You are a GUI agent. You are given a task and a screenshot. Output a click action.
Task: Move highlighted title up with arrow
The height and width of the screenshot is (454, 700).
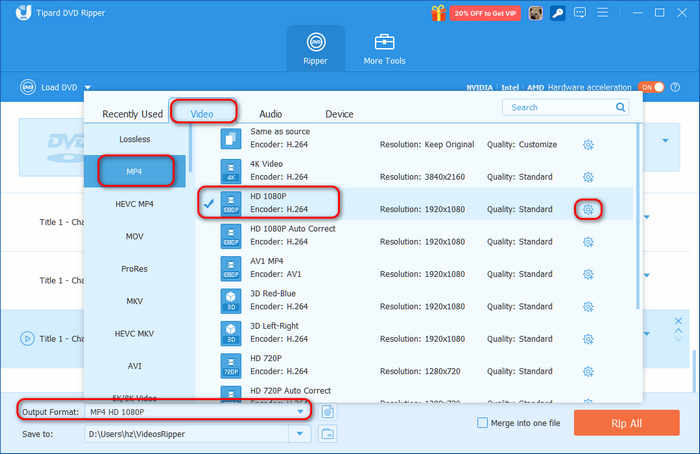click(x=679, y=331)
